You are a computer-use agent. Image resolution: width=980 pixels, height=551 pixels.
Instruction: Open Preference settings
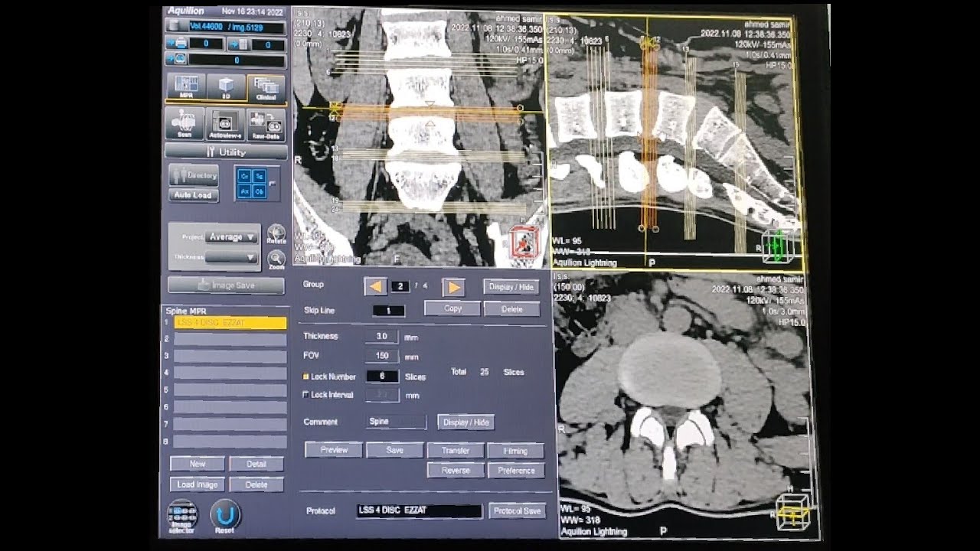(x=516, y=471)
